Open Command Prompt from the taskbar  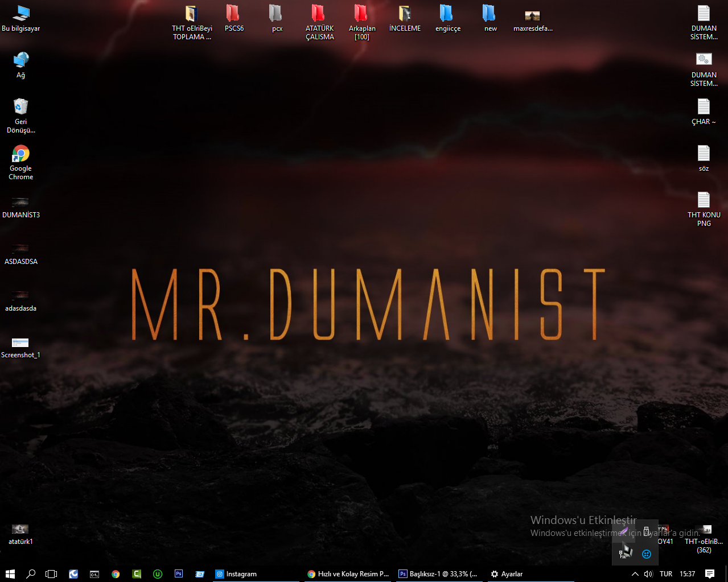click(94, 574)
